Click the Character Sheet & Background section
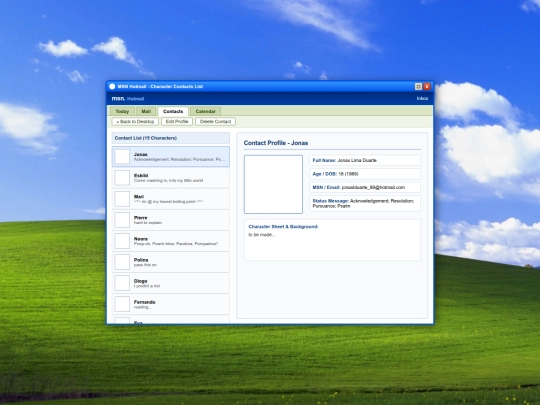 pyautogui.click(x=332, y=240)
